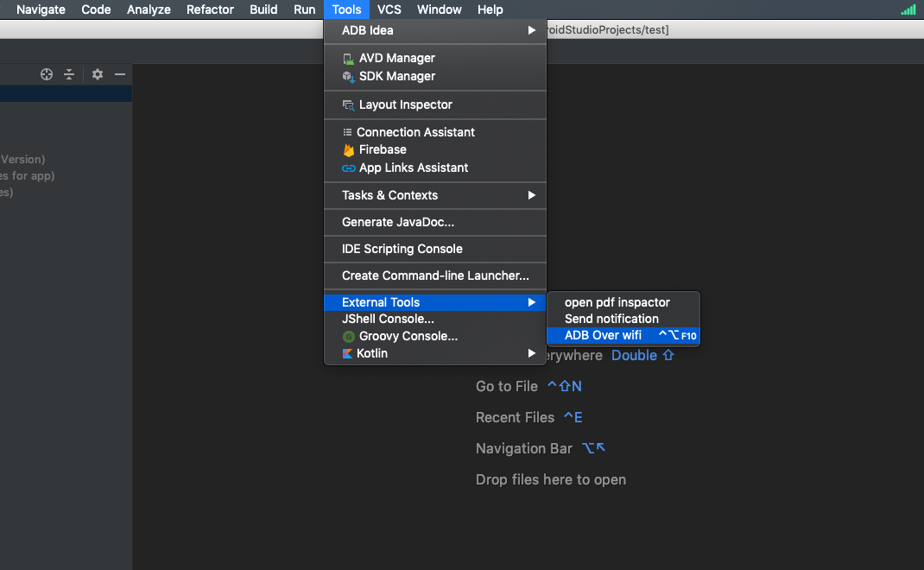Click the collapse all icon in project panel
Image resolution: width=924 pixels, height=570 pixels.
pyautogui.click(x=69, y=74)
